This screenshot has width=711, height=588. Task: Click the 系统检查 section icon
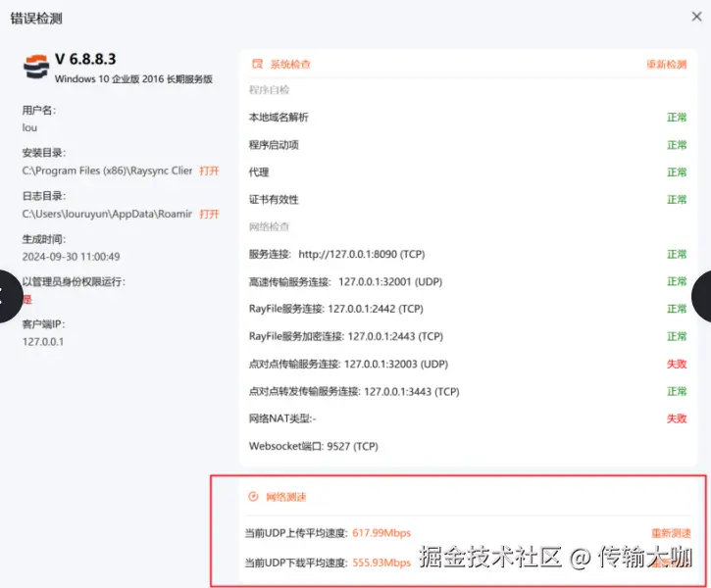(x=257, y=64)
